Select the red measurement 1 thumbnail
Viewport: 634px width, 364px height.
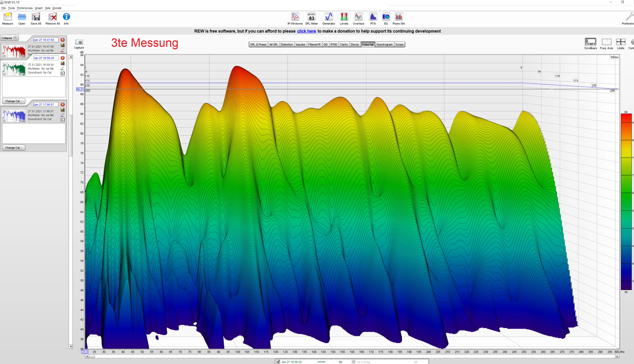pos(14,51)
